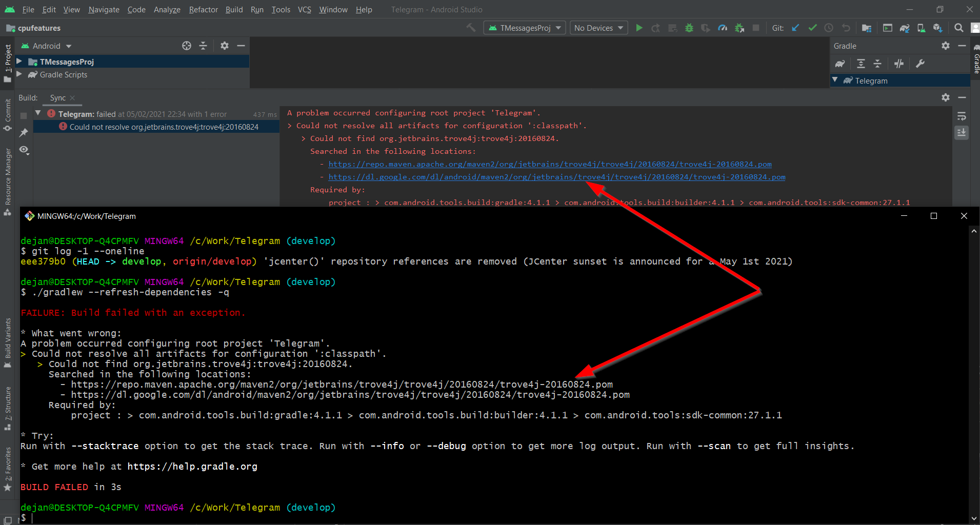This screenshot has height=525, width=980.
Task: Click Git Update Project blue arrow
Action: [795, 28]
